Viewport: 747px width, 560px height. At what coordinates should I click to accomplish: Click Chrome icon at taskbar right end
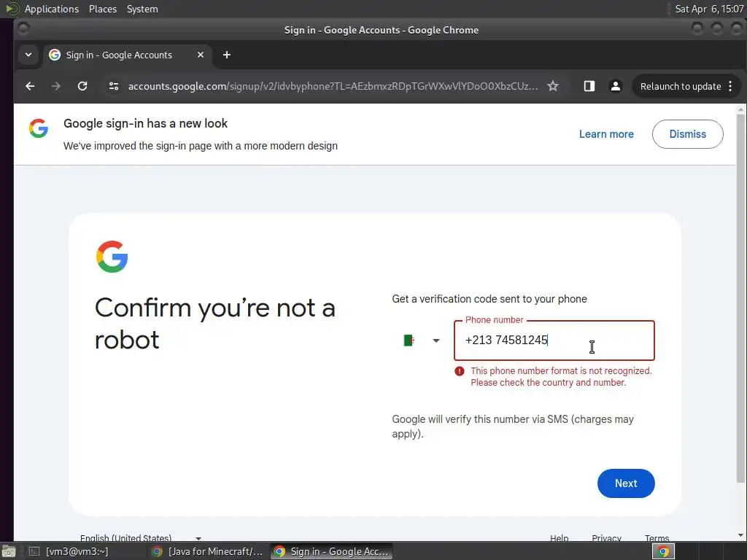tap(662, 551)
